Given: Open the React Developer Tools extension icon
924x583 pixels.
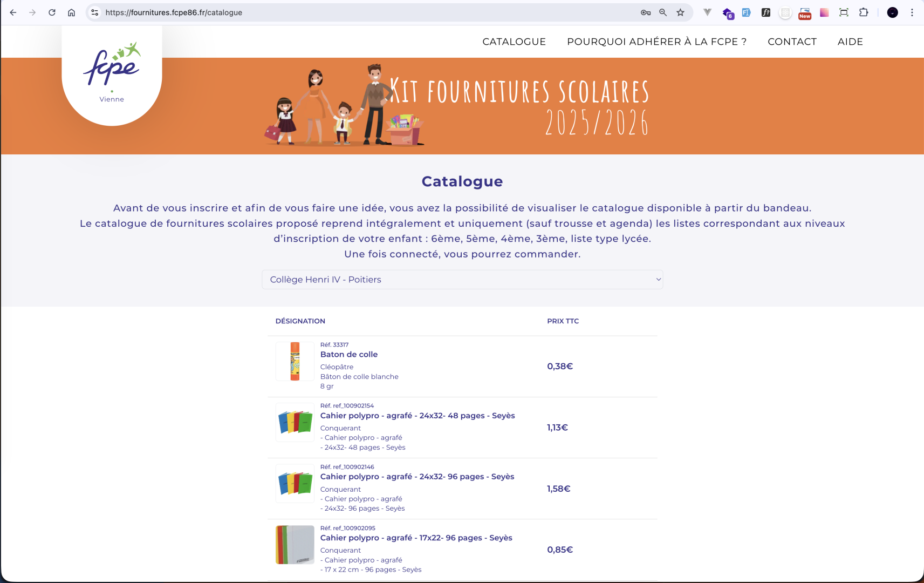Looking at the screenshot, I should pos(785,12).
